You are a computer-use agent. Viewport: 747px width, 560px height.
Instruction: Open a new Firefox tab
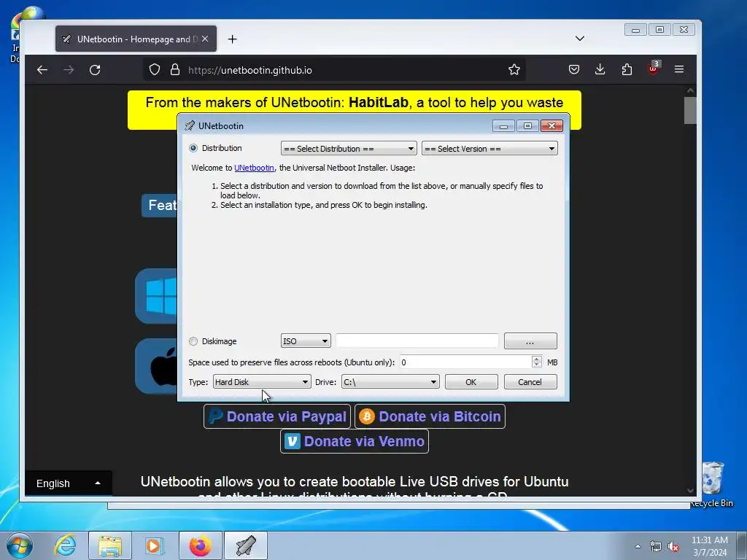pyautogui.click(x=232, y=39)
